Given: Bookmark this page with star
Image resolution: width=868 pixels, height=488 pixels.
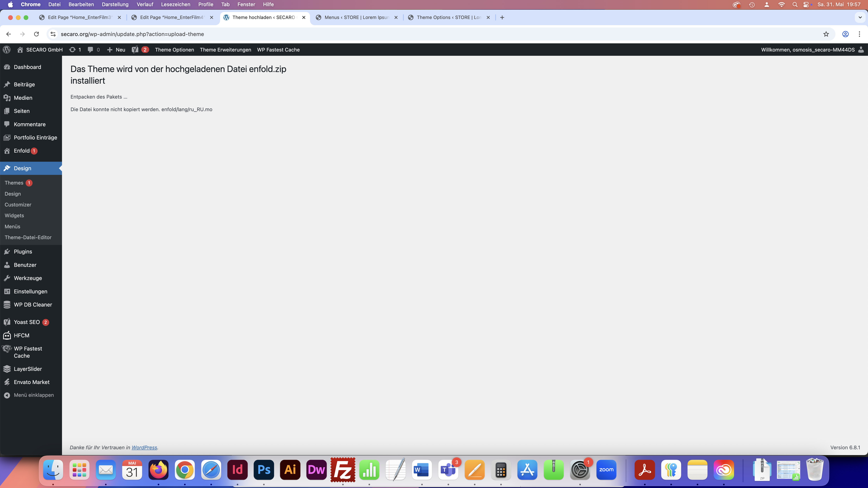Looking at the screenshot, I should pos(826,34).
